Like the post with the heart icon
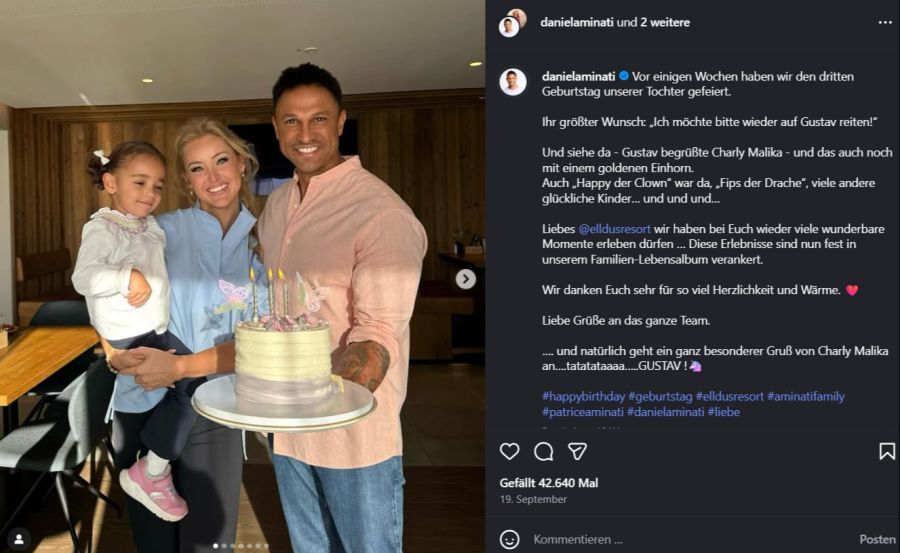This screenshot has height=553, width=900. (510, 451)
